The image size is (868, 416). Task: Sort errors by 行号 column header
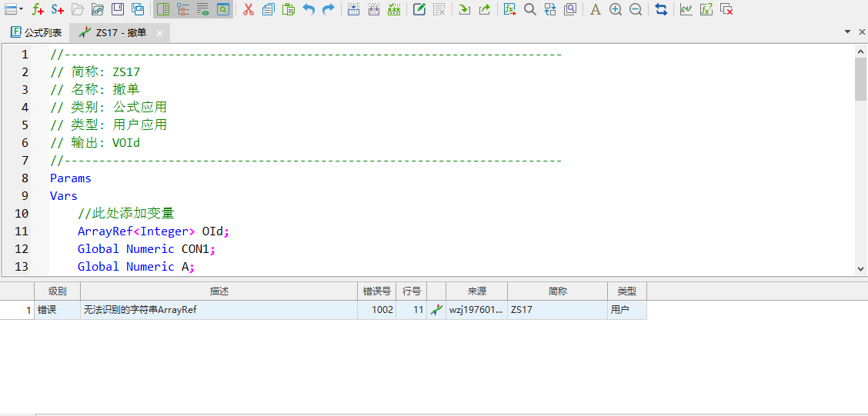(411, 291)
